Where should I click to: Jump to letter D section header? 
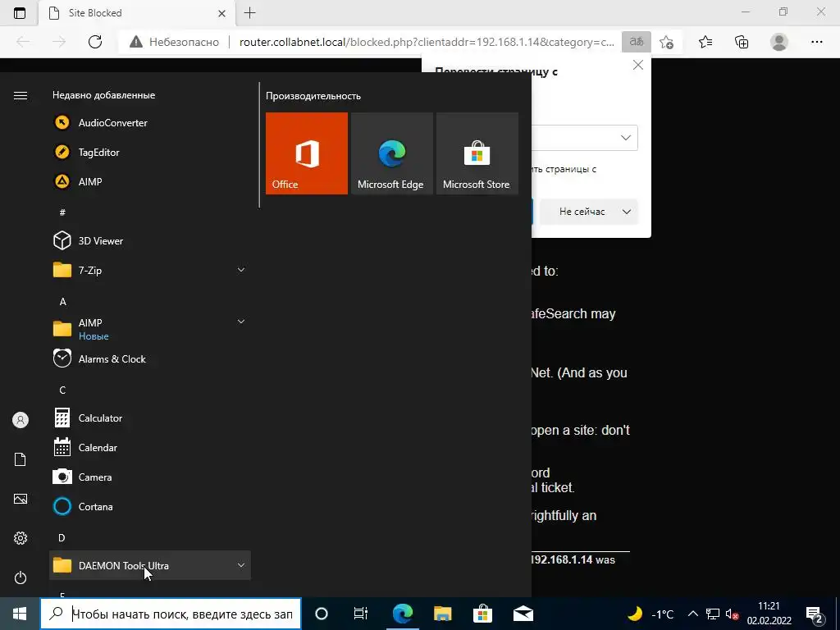click(x=62, y=537)
